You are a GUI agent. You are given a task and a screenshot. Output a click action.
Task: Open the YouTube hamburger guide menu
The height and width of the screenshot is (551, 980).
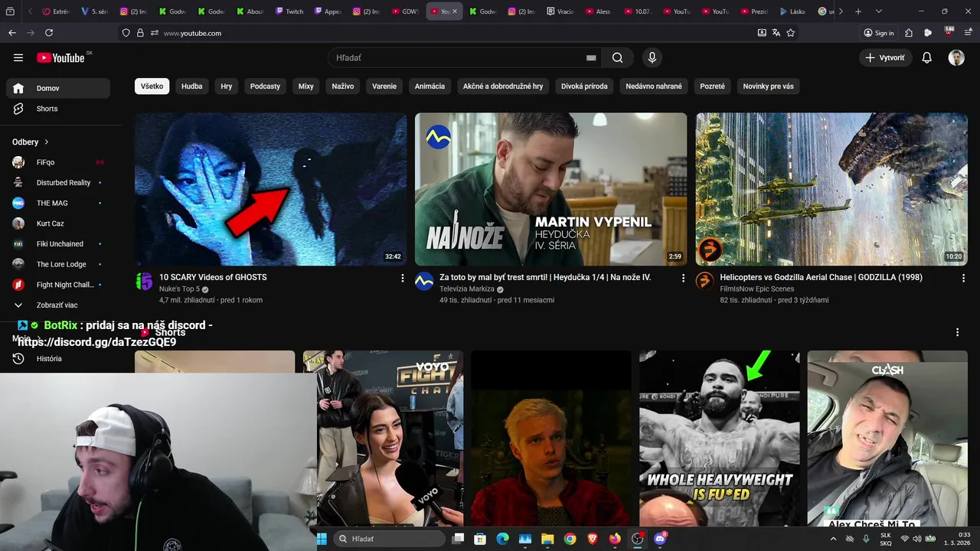tap(18, 57)
